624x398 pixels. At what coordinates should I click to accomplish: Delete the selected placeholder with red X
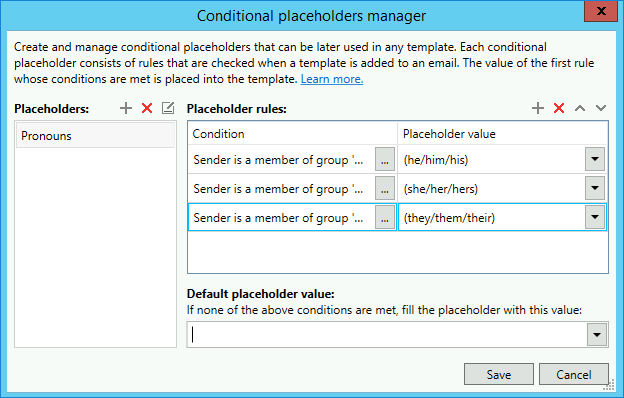(x=147, y=108)
